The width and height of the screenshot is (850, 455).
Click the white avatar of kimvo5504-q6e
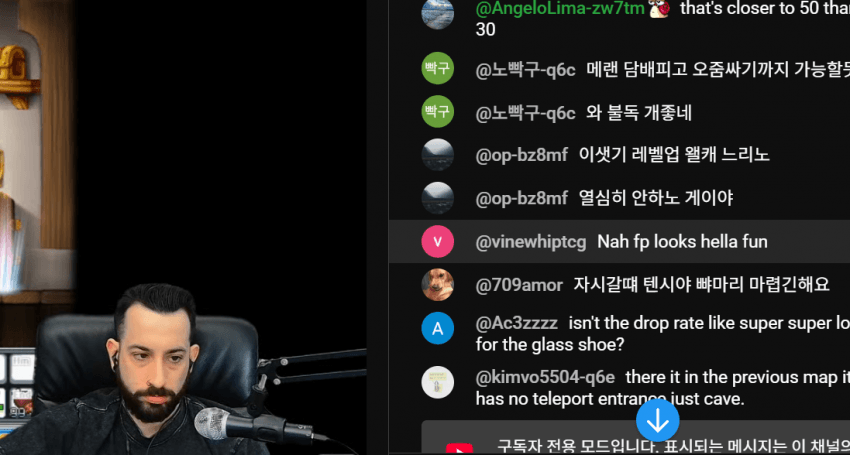pyautogui.click(x=437, y=382)
